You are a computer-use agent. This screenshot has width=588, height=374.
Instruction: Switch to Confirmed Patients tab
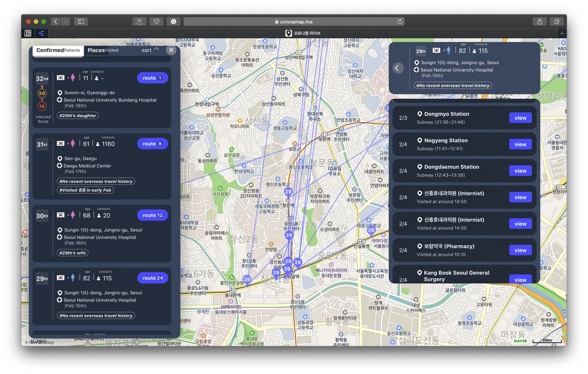tap(58, 50)
